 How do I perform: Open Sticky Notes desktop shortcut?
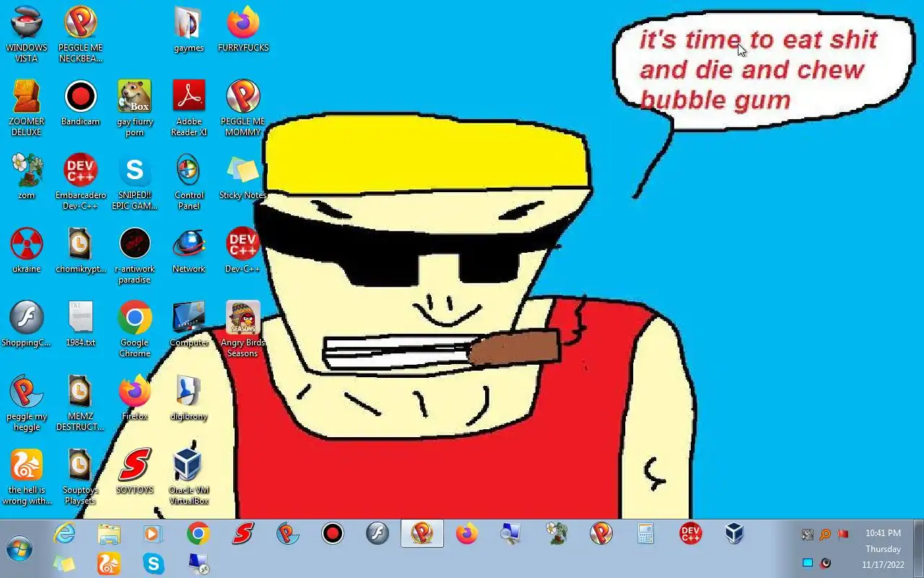[243, 176]
